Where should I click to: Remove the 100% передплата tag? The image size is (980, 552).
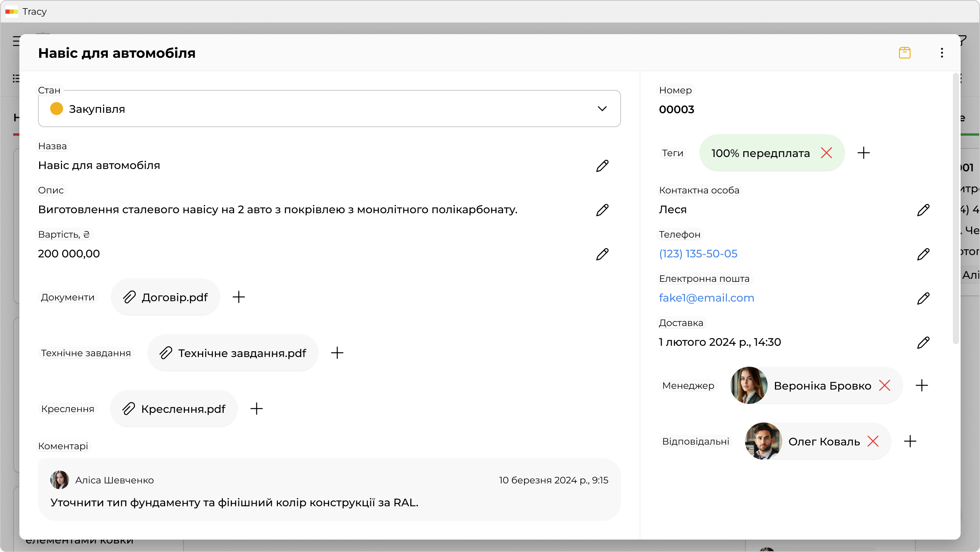[x=826, y=153]
